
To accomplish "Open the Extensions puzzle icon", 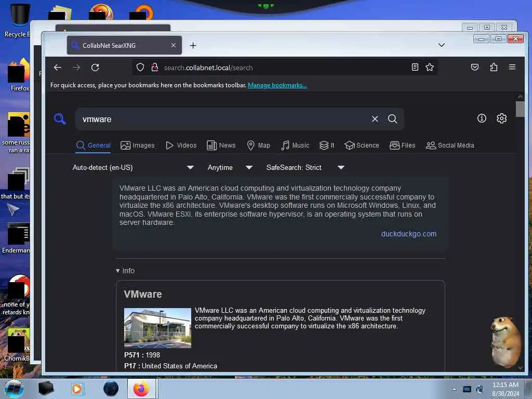I will pos(494,67).
